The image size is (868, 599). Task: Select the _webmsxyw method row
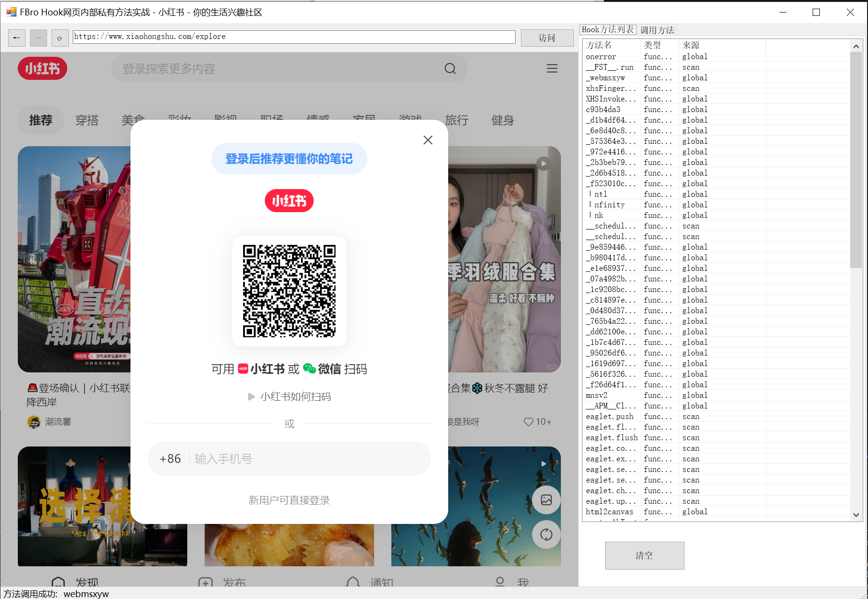click(x=716, y=78)
